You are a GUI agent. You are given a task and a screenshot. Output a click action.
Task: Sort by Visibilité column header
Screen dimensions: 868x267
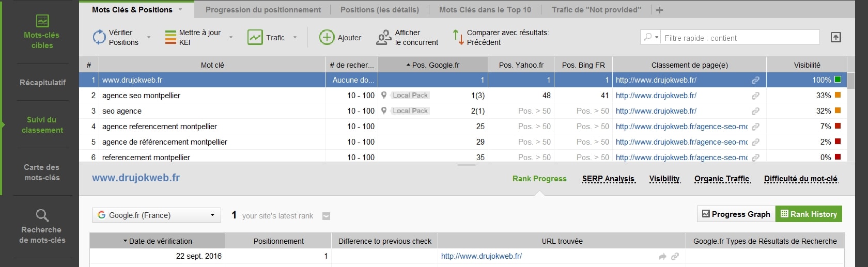click(x=807, y=65)
